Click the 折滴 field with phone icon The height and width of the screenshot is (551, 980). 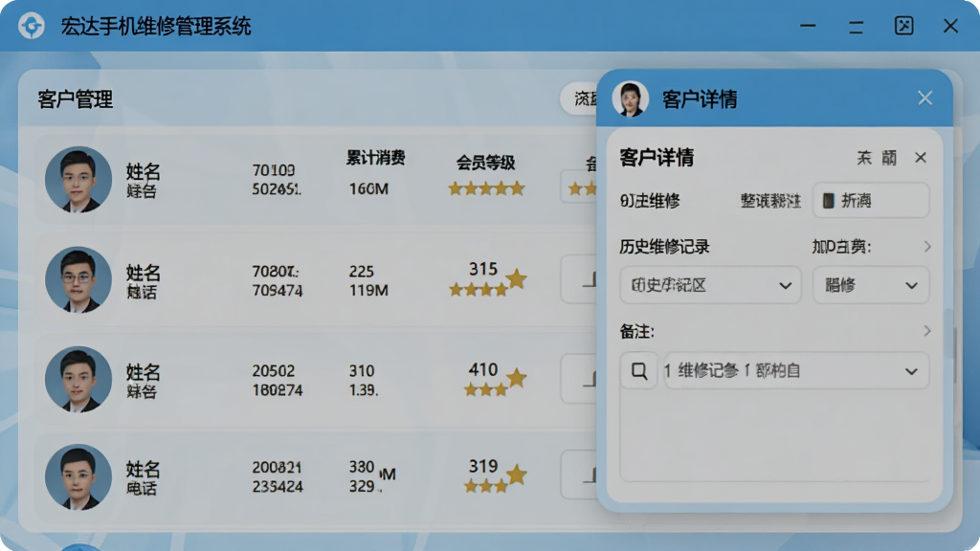coord(871,201)
